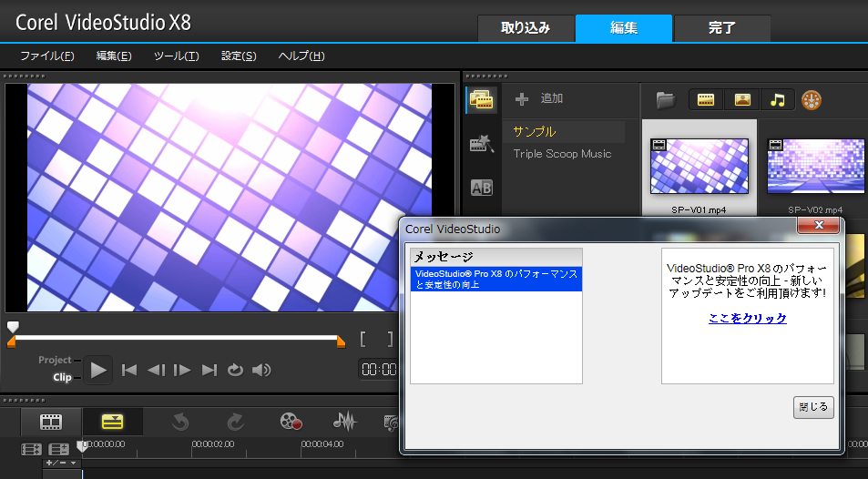Select the highlighted update message row

point(496,279)
